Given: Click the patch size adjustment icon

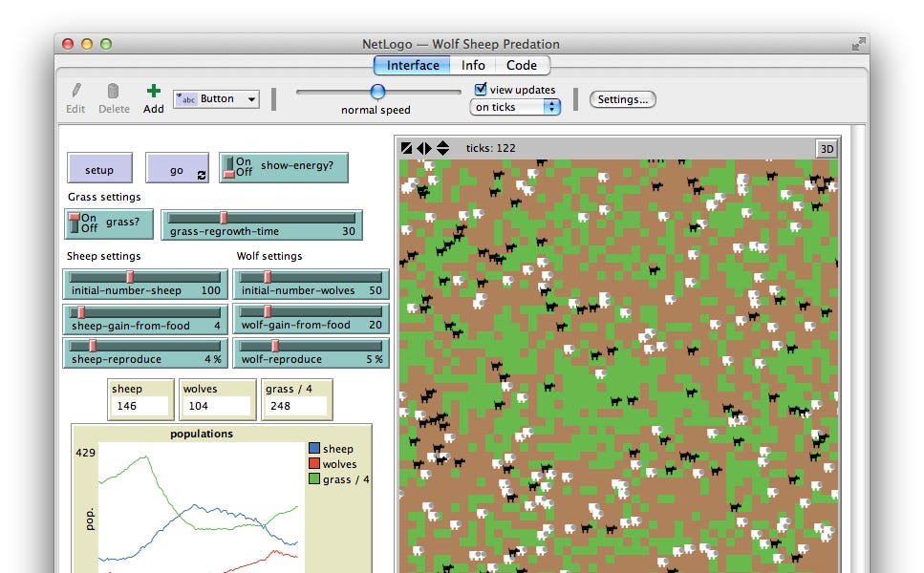Looking at the screenshot, I should (406, 147).
